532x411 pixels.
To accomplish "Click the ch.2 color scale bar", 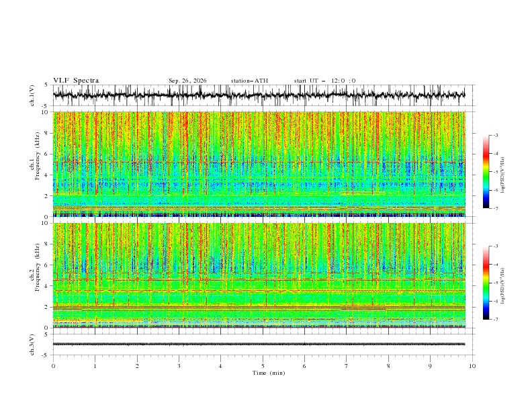I will [x=486, y=283].
